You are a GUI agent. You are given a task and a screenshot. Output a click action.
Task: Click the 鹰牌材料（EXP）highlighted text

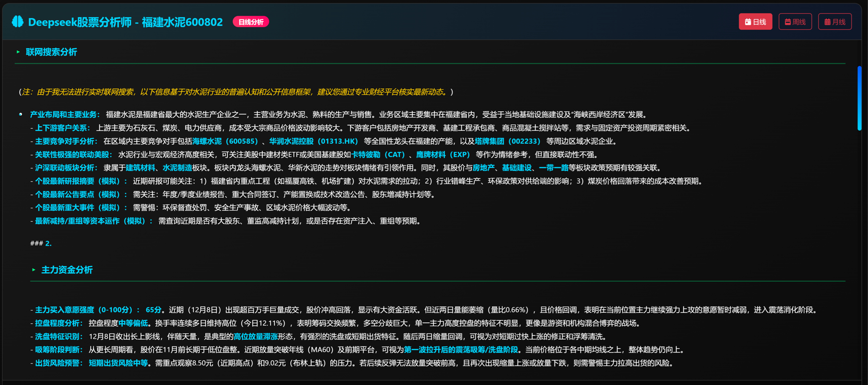pyautogui.click(x=445, y=155)
